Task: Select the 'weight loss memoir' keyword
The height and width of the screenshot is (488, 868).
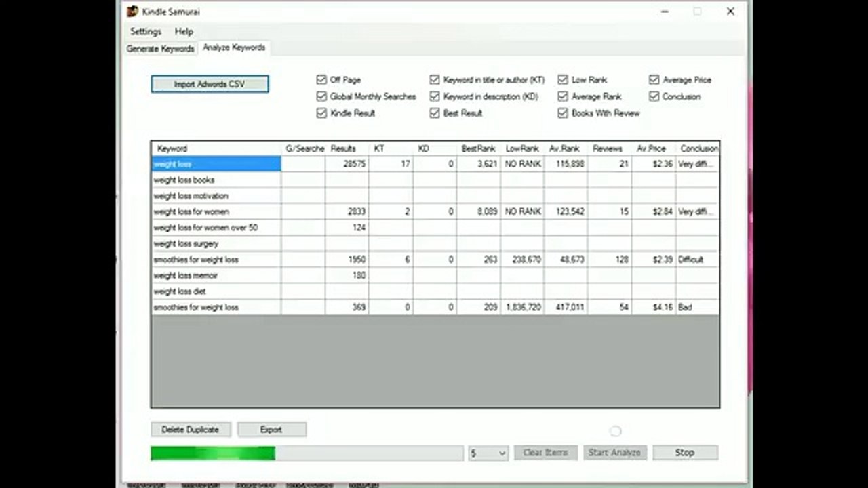Action: 216,275
